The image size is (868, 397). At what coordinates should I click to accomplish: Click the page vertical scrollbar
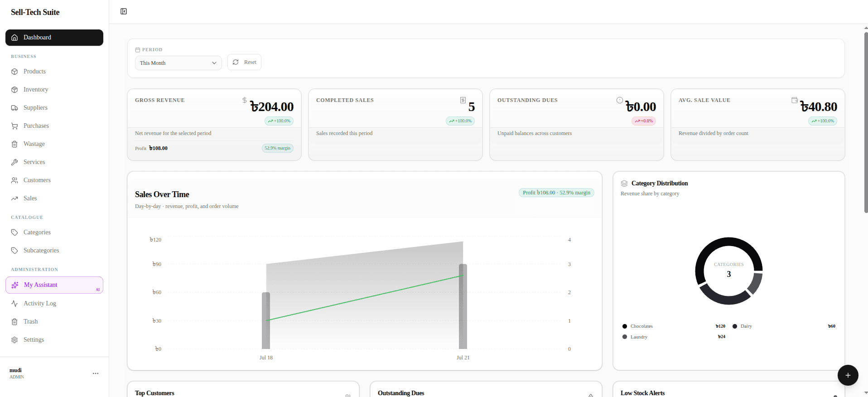click(x=866, y=122)
